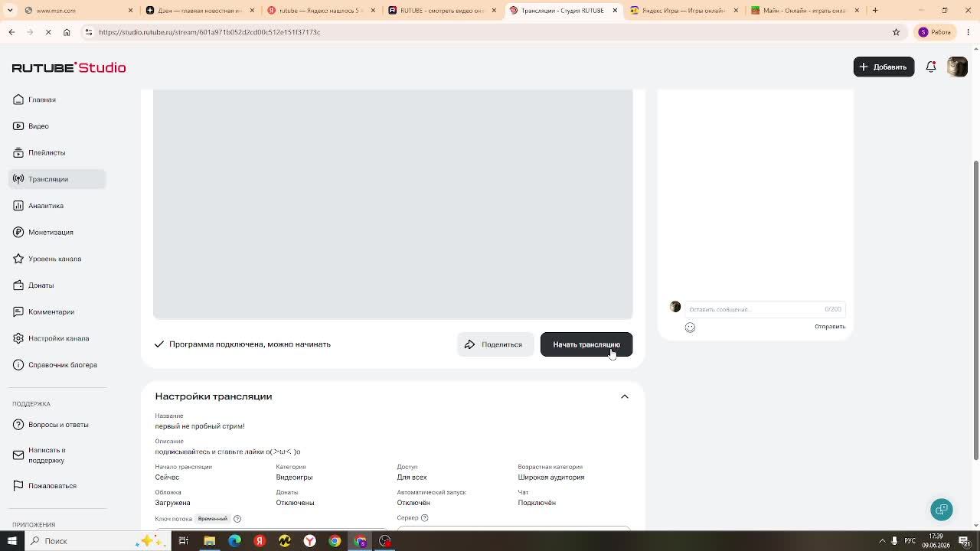This screenshot has height=551, width=980.
Task: Click the Уровень канала star icon
Action: pos(18,259)
